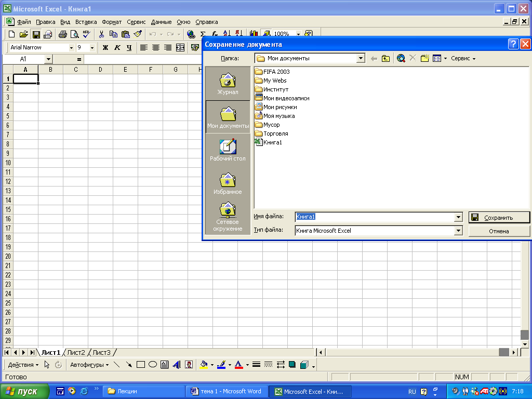Open Print Preview from the toolbar
This screenshot has width=532, height=399.
(x=74, y=34)
